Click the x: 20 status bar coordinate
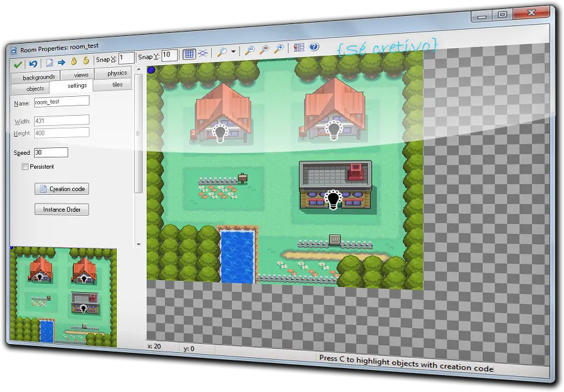The image size is (564, 392). (154, 346)
